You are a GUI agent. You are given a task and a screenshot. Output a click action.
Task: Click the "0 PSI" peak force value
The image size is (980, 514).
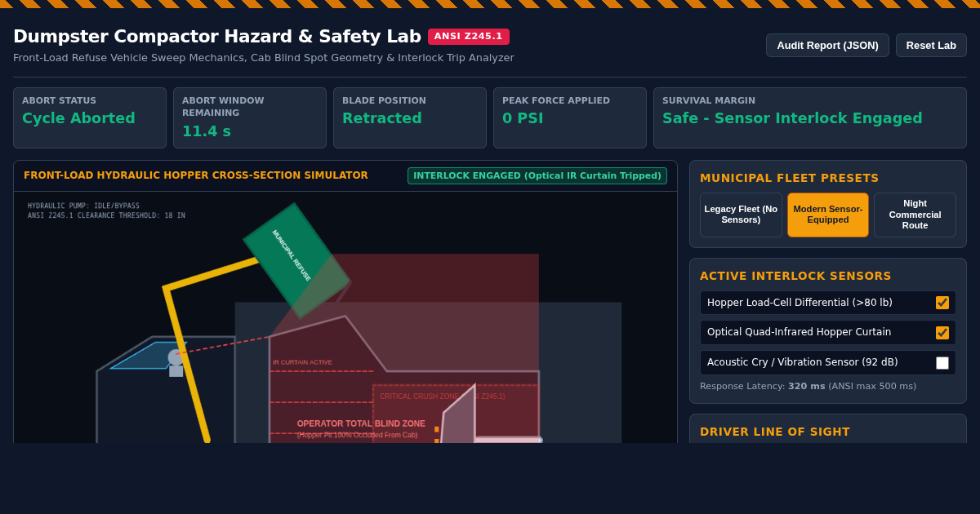(x=523, y=118)
